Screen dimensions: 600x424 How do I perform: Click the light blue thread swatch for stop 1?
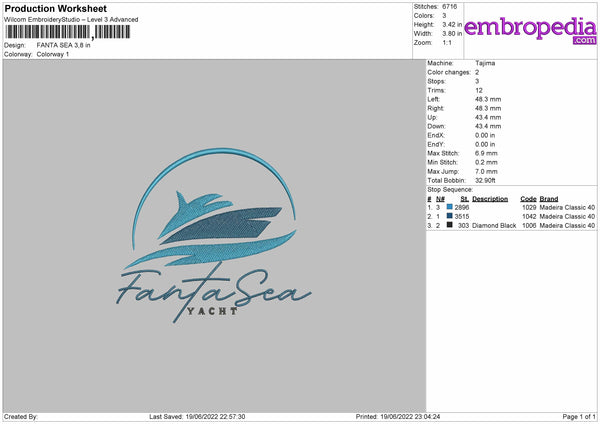[449, 207]
